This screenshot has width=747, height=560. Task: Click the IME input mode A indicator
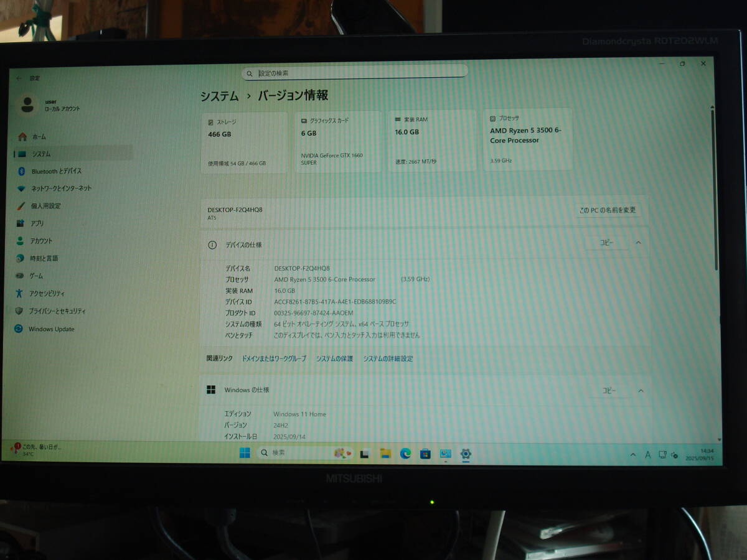pyautogui.click(x=647, y=455)
